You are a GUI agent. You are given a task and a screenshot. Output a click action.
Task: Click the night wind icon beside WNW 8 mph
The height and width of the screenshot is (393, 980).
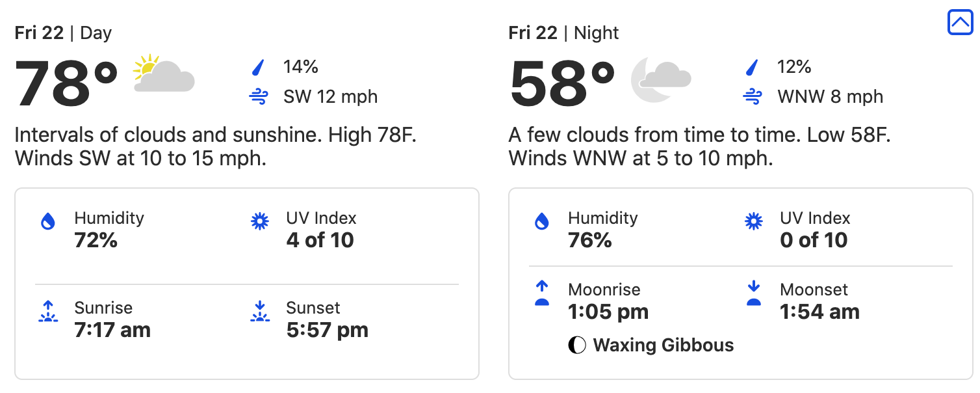pos(753,98)
